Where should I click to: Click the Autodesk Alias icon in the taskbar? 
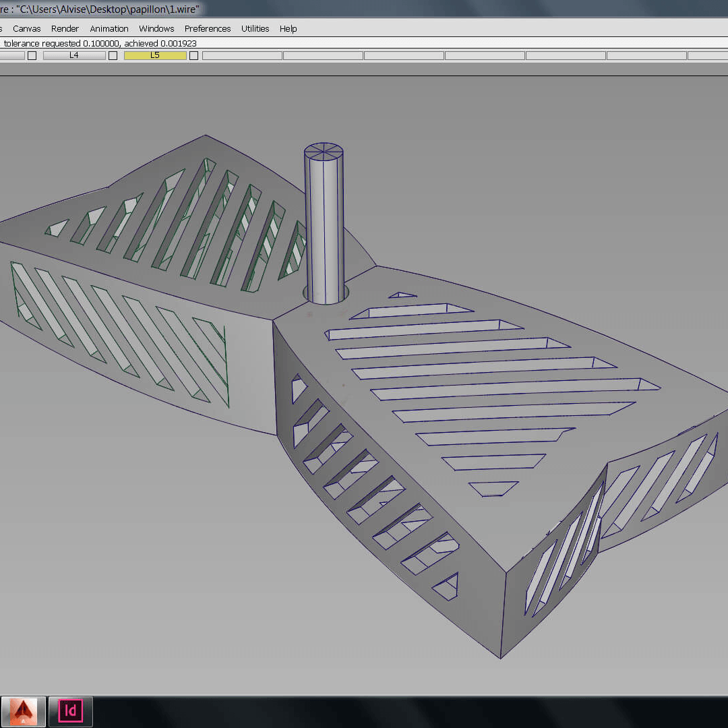(22, 711)
